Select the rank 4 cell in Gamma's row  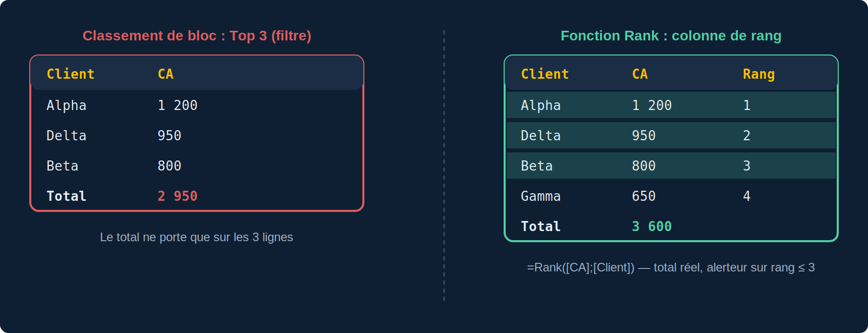[747, 196]
